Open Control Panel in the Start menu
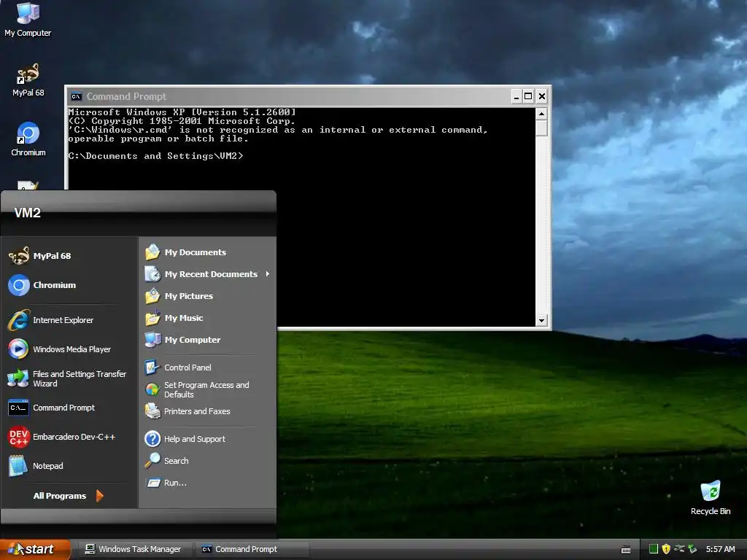This screenshot has width=747, height=560. pyautogui.click(x=207, y=367)
